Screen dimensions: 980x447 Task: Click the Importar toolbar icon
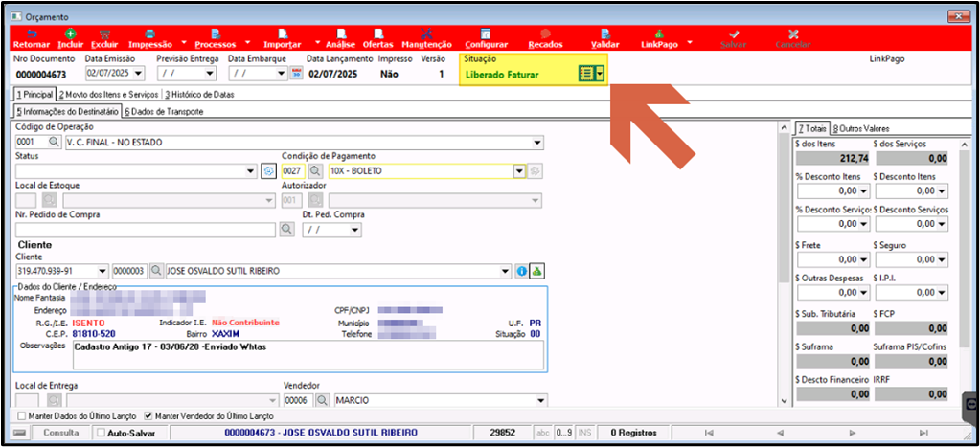point(283,34)
